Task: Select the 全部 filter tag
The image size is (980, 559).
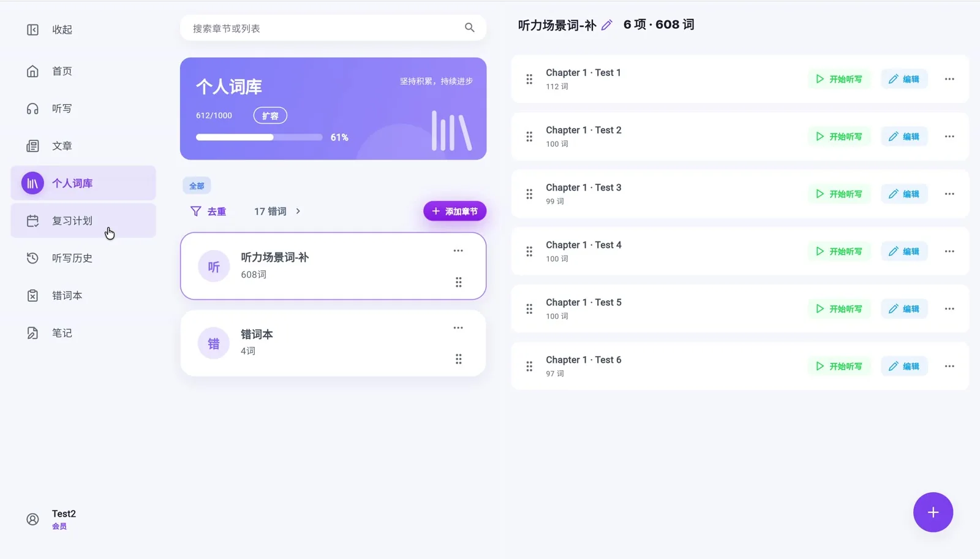Action: 197,186
